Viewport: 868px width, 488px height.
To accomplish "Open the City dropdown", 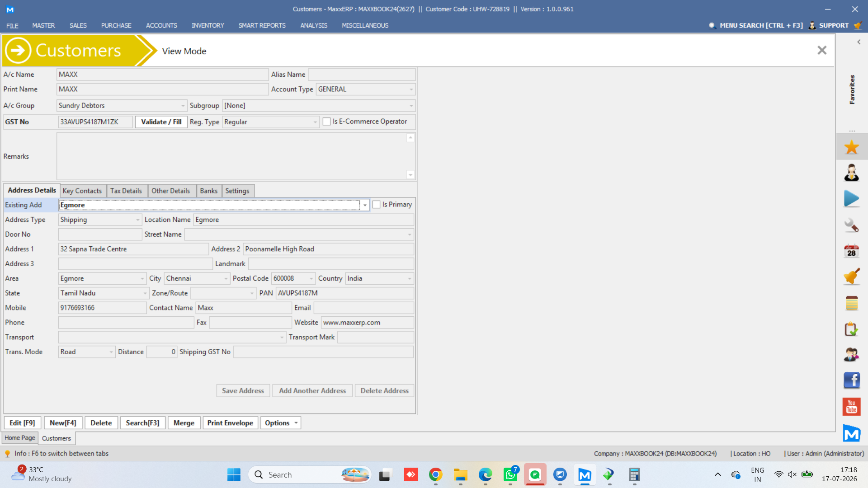I will (x=226, y=279).
